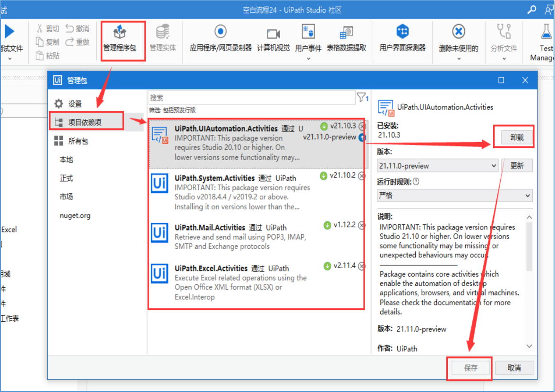Click the user feedback icon in title bar
Image resolution: width=555 pixels, height=392 pixels.
click(549, 9)
